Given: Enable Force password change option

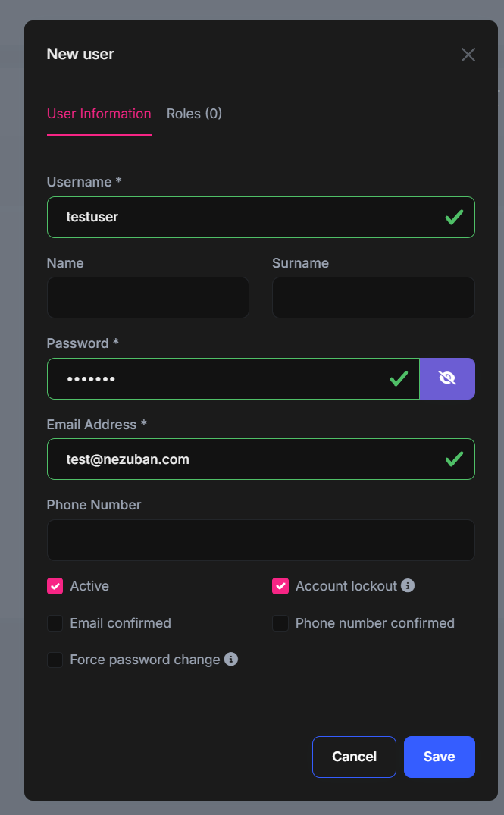Looking at the screenshot, I should click(x=55, y=660).
